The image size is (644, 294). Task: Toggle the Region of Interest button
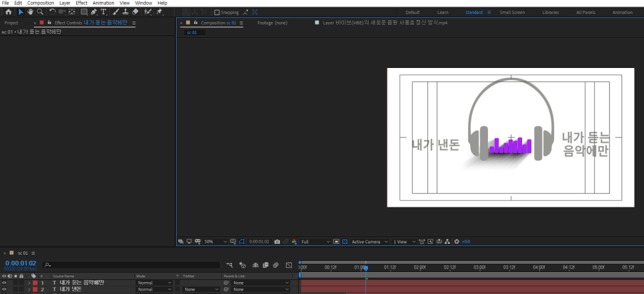click(336, 242)
